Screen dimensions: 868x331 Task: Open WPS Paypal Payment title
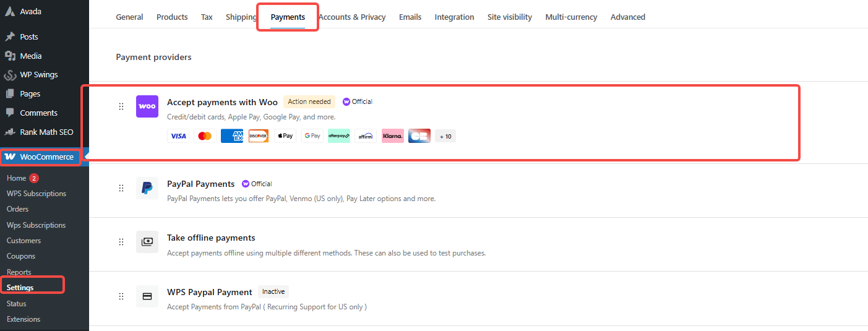(210, 292)
